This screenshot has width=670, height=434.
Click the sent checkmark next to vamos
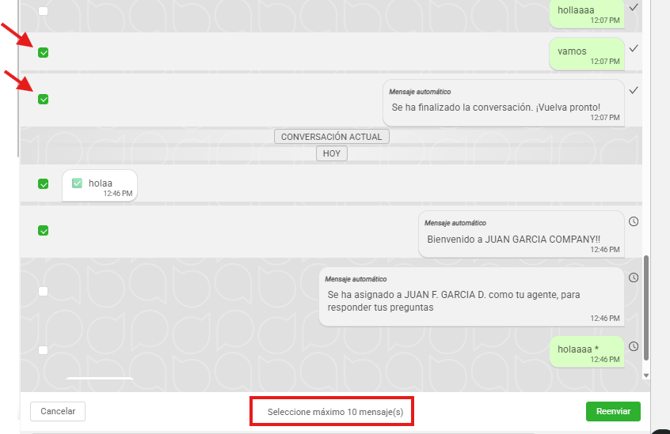634,48
